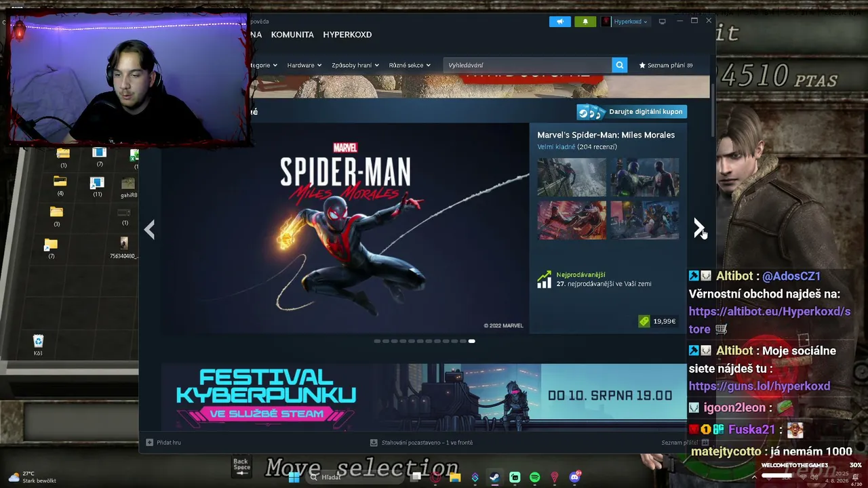Image resolution: width=868 pixels, height=488 pixels.
Task: Open Windows Start menu
Action: (x=294, y=477)
